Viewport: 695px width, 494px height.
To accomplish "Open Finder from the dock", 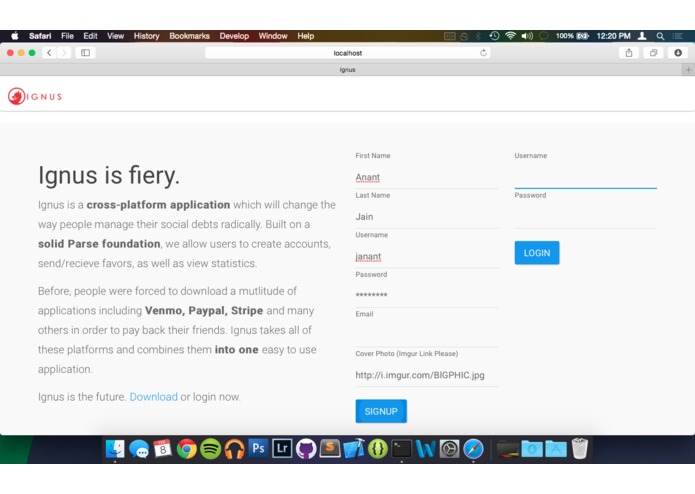I will [x=115, y=449].
